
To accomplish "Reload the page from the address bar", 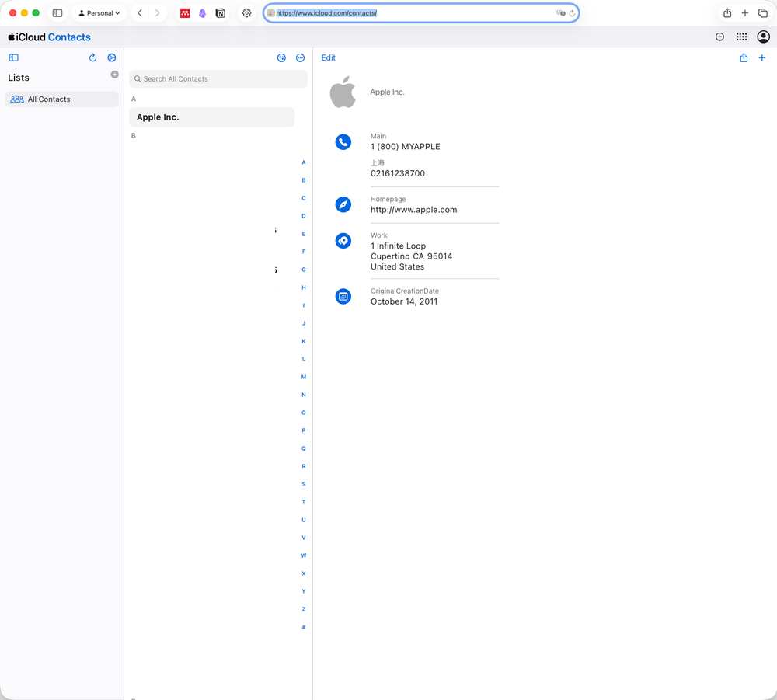I will click(572, 13).
